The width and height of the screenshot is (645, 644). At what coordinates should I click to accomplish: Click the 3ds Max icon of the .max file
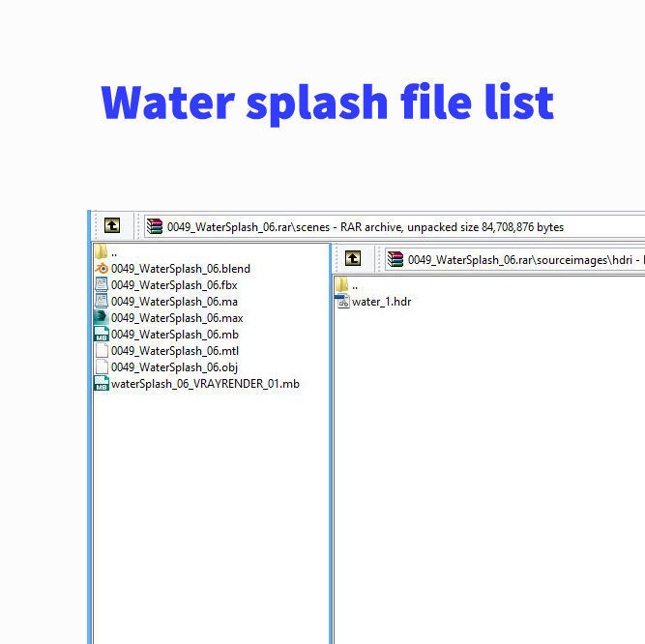(102, 317)
